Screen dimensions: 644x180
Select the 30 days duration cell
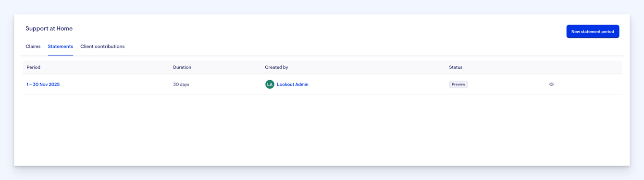click(x=181, y=84)
